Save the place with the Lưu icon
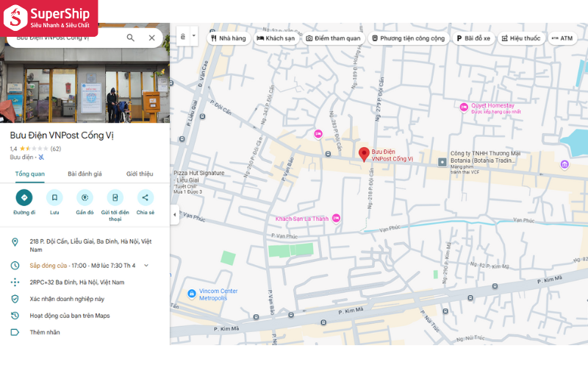Screen dimensions: 588x368 point(54,197)
